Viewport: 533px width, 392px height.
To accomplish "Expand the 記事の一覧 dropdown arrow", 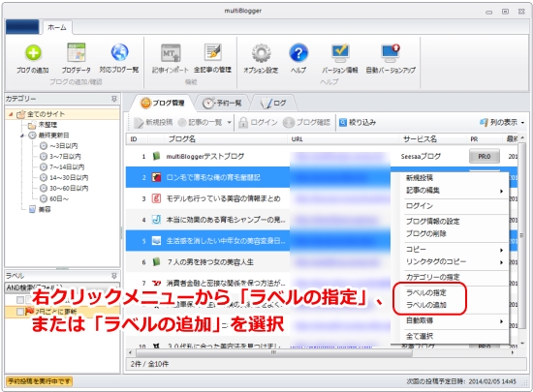I will click(x=229, y=123).
